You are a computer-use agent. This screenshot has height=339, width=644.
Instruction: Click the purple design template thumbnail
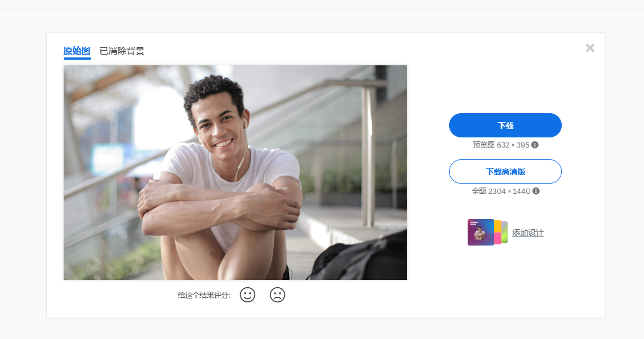click(481, 233)
